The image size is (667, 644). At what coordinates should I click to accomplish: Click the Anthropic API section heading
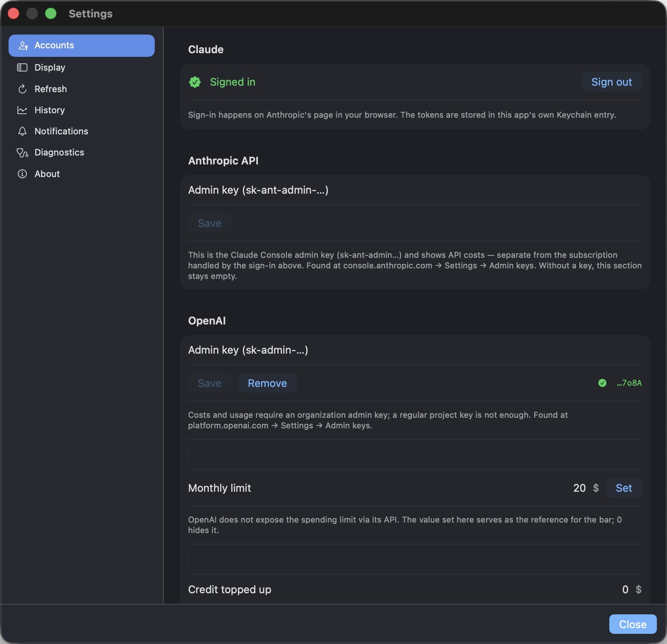point(223,161)
